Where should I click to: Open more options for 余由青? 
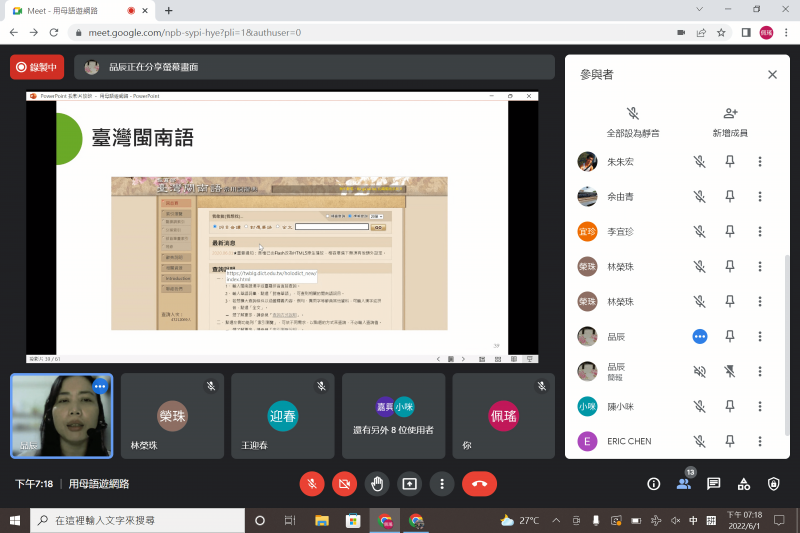(x=760, y=196)
